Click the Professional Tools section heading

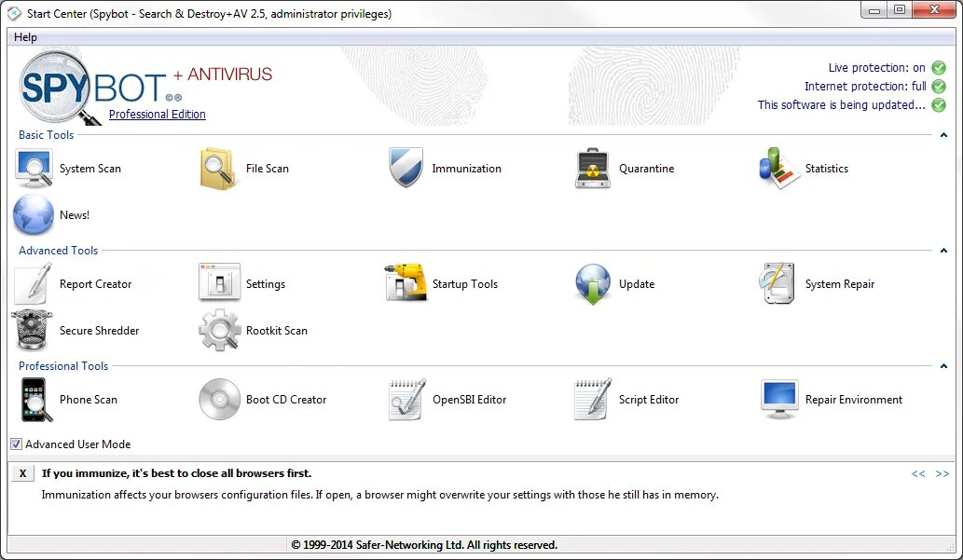coord(63,366)
